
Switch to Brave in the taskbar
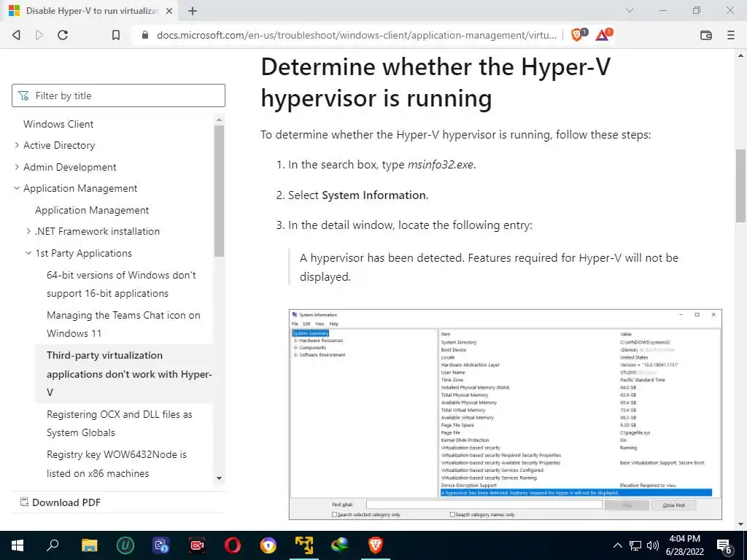(376, 545)
